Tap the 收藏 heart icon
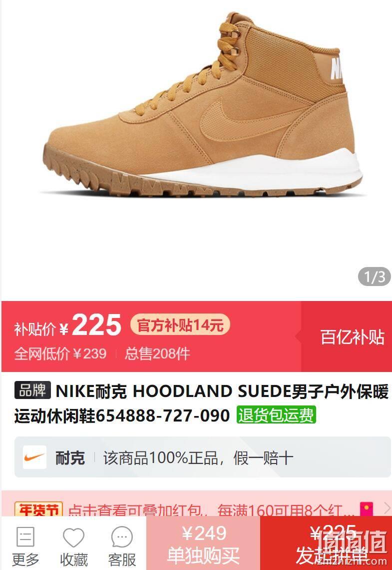The width and height of the screenshot is (392, 570). click(x=74, y=537)
